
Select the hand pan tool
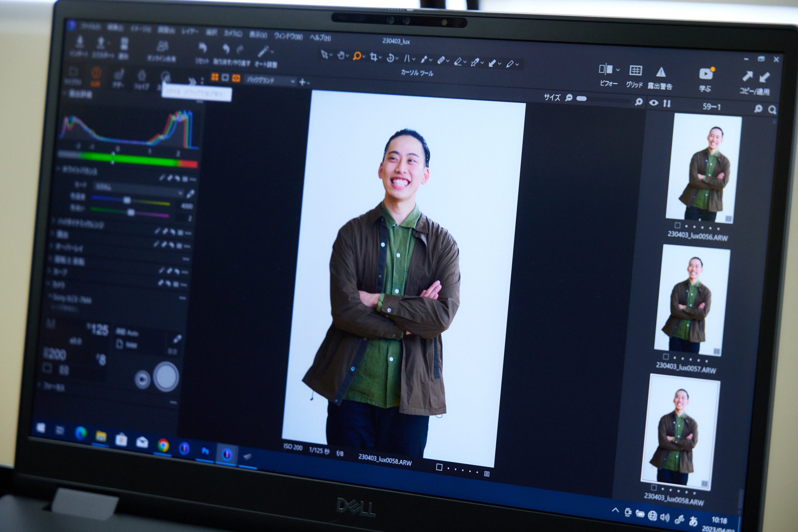click(341, 55)
